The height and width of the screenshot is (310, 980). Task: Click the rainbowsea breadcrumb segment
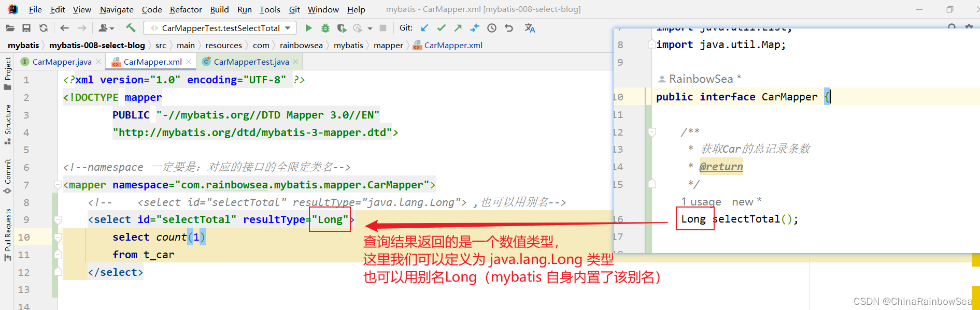pyautogui.click(x=301, y=45)
